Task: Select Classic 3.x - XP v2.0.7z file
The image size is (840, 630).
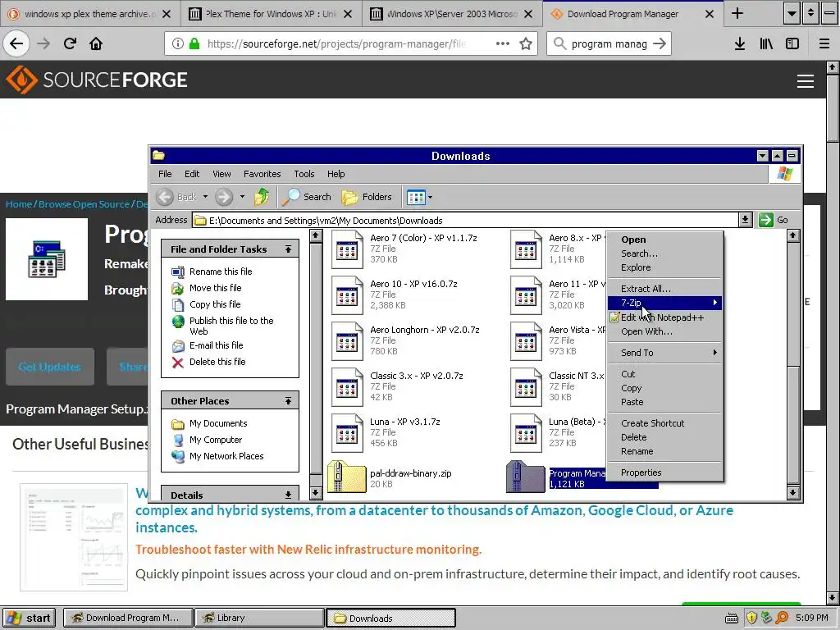Action: coord(398,387)
